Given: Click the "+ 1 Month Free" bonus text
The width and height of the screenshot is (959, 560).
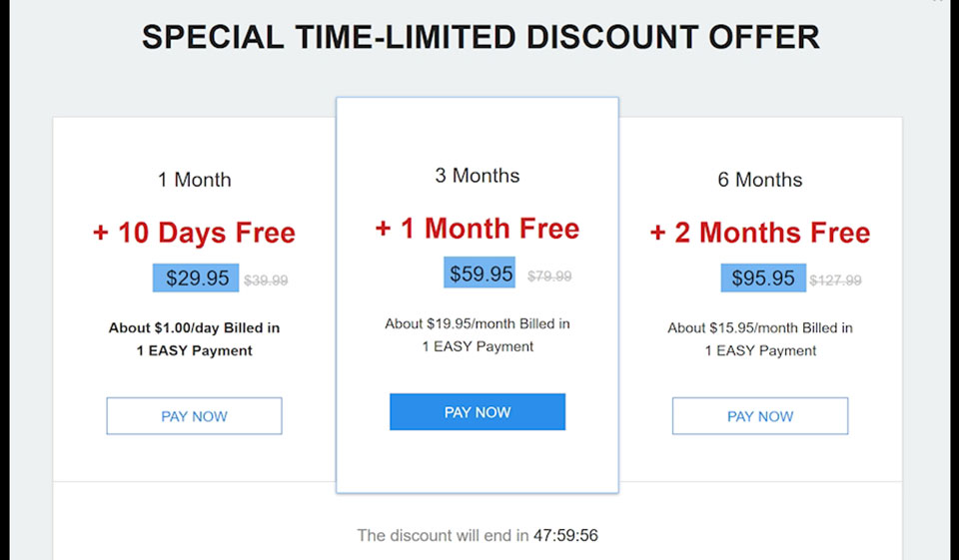Looking at the screenshot, I should [478, 229].
